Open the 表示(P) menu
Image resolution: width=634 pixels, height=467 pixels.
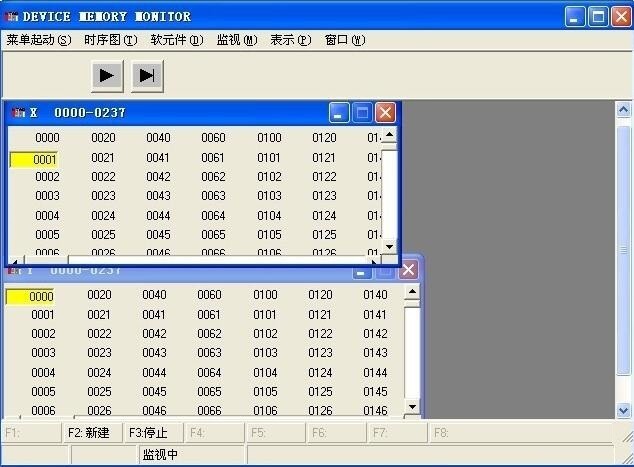pyautogui.click(x=291, y=40)
